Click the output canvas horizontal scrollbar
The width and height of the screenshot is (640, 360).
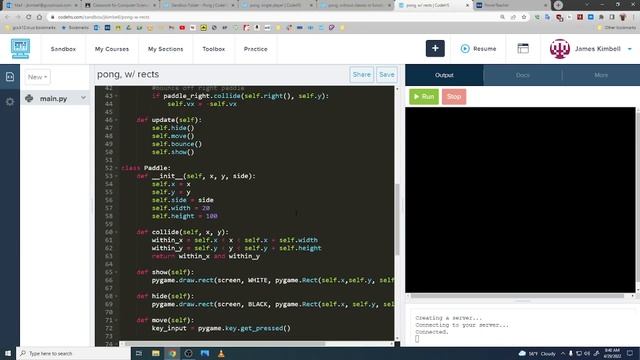click(517, 296)
